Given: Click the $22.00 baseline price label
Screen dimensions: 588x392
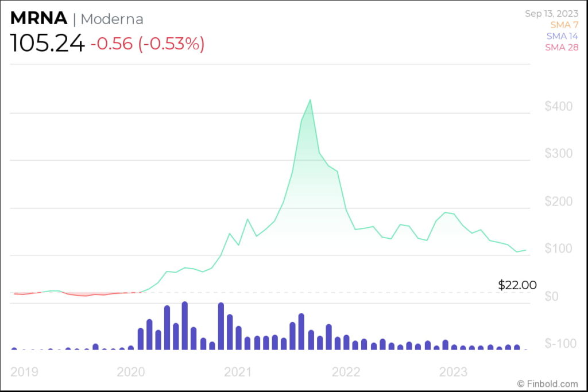Looking at the screenshot, I should coord(517,285).
